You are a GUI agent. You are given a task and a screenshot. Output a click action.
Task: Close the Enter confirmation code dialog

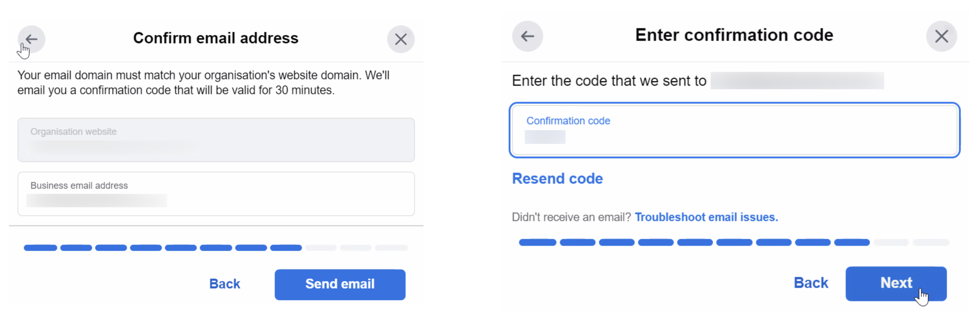point(941,36)
